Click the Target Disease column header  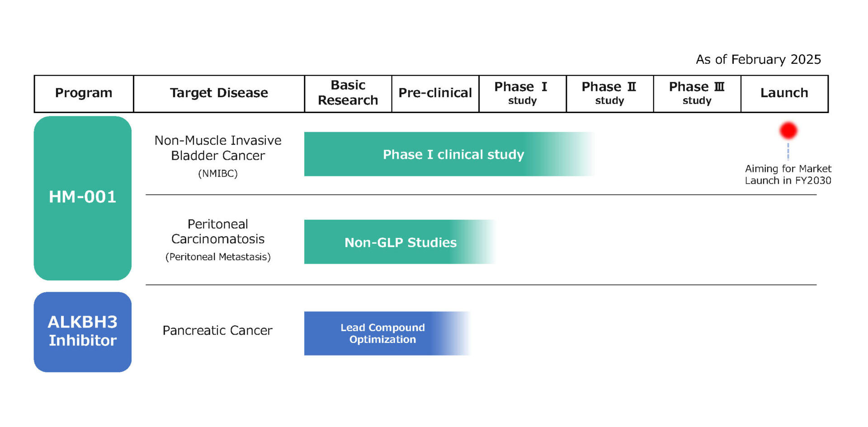(219, 93)
